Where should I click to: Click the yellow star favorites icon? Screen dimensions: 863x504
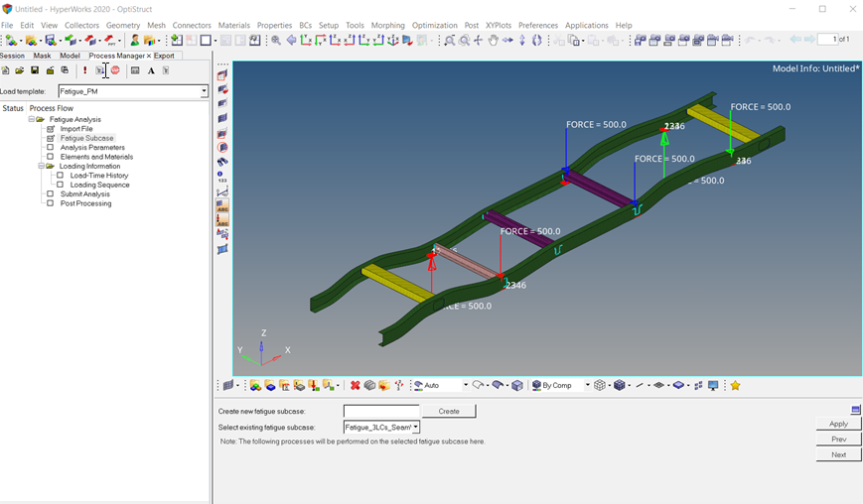pos(735,385)
